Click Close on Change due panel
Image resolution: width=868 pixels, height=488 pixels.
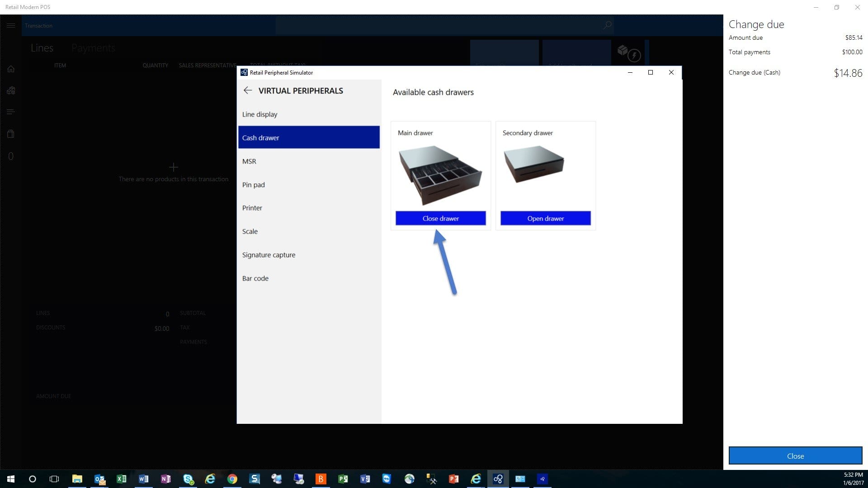(795, 456)
